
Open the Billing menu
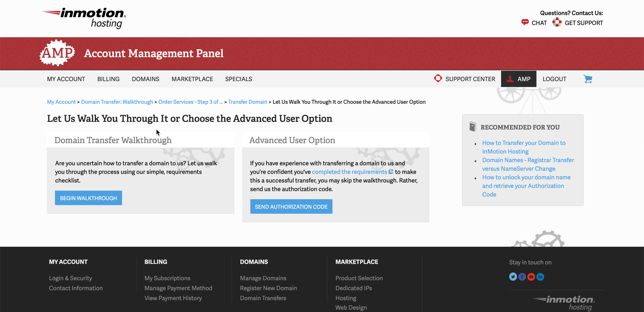(108, 79)
